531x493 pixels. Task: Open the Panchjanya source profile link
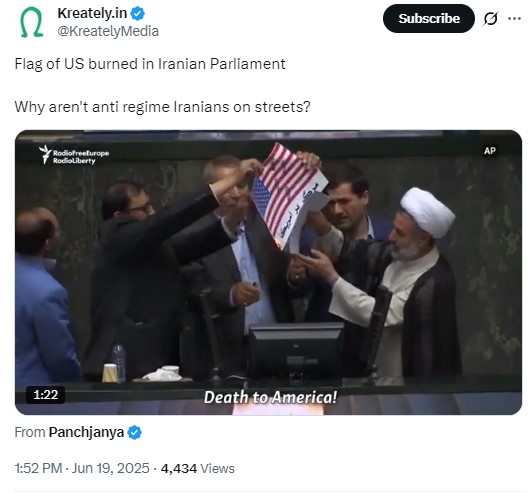86,432
